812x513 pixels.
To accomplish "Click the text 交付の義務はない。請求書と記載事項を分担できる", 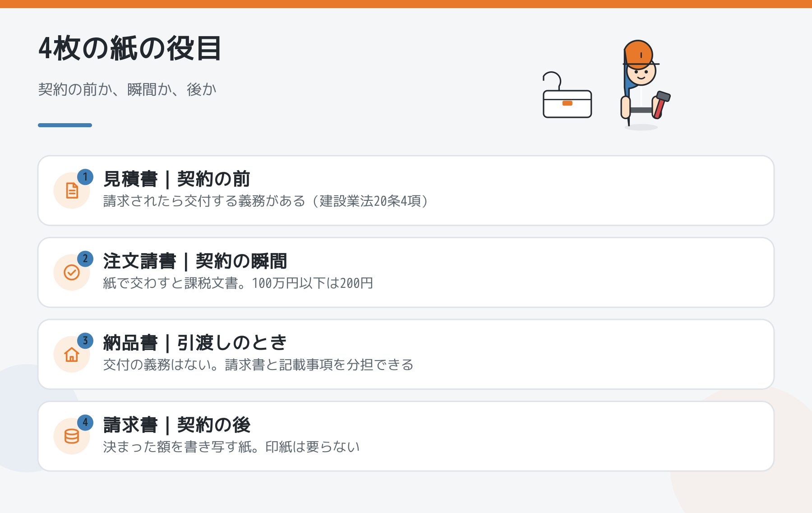I will [258, 365].
